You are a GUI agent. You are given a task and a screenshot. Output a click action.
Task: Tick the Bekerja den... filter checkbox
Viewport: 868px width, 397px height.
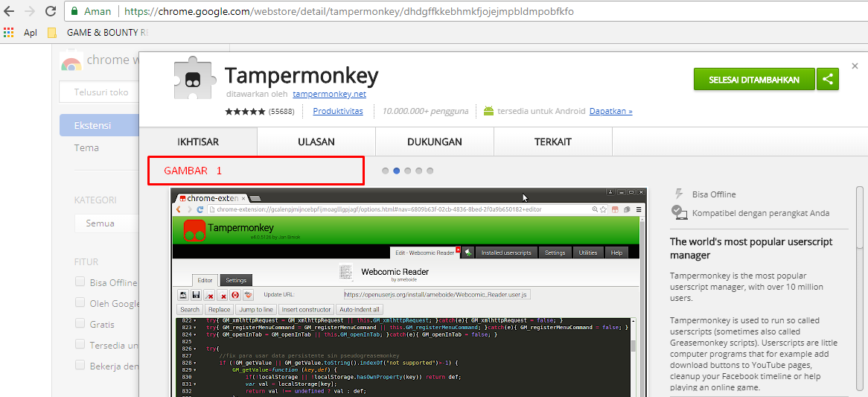(x=80, y=365)
